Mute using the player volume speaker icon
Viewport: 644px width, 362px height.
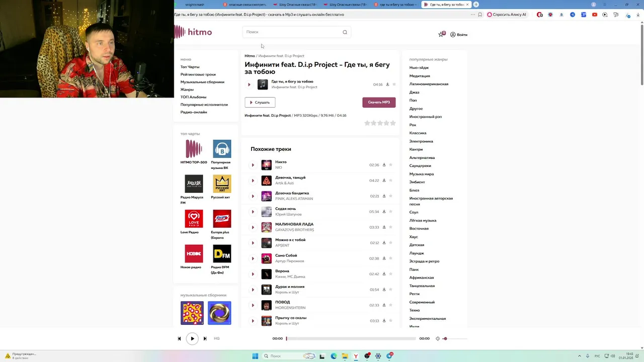click(x=437, y=339)
